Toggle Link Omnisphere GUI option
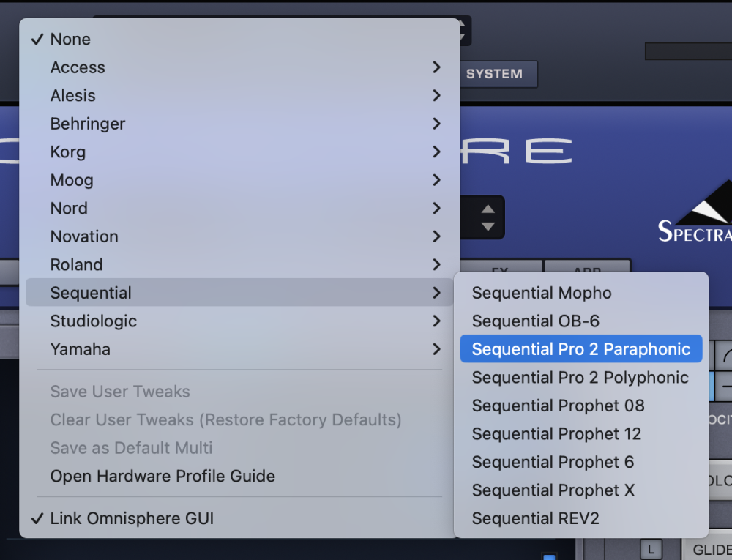The height and width of the screenshot is (560, 732). pos(132,519)
